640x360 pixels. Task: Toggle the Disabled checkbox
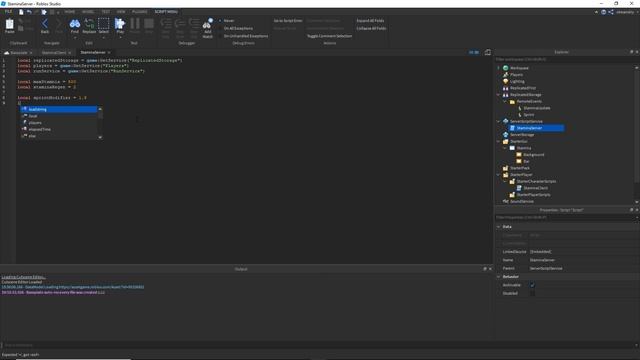tap(532, 293)
